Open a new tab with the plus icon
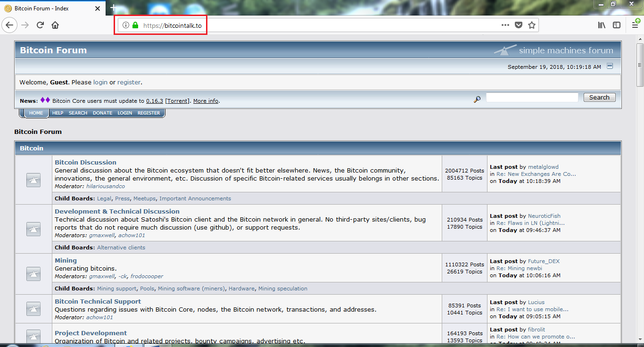 (113, 8)
